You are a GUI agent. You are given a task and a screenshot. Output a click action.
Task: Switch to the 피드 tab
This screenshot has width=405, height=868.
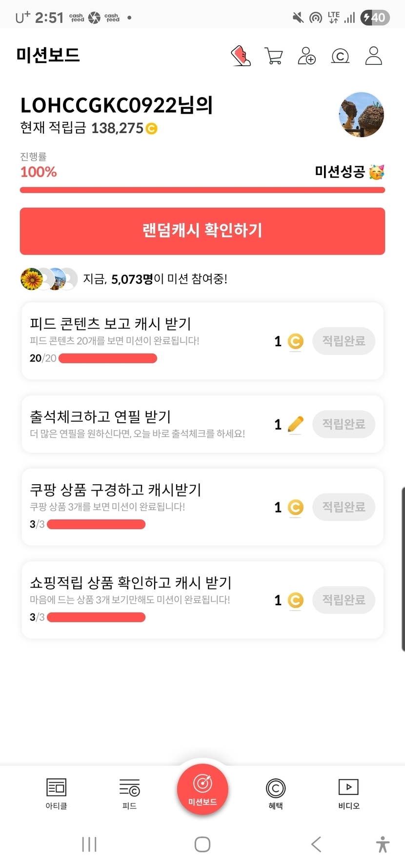click(x=129, y=793)
